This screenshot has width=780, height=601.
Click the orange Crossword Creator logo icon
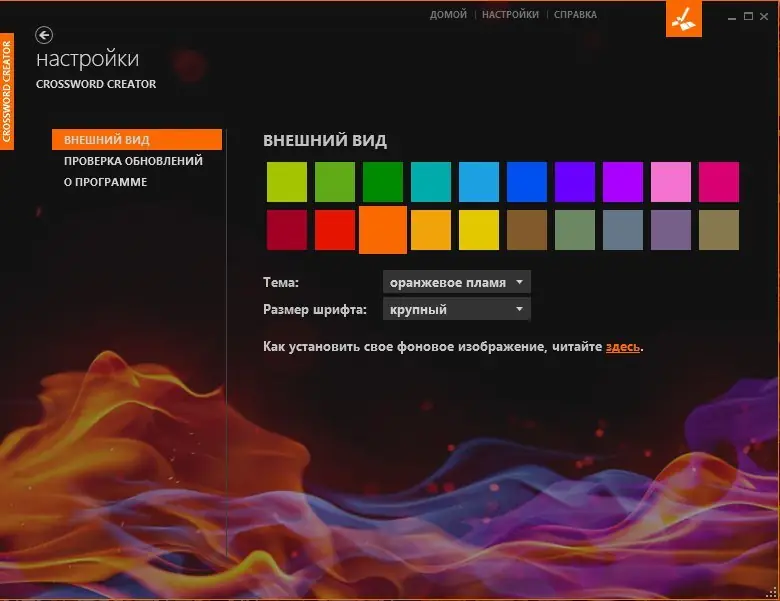tap(683, 19)
